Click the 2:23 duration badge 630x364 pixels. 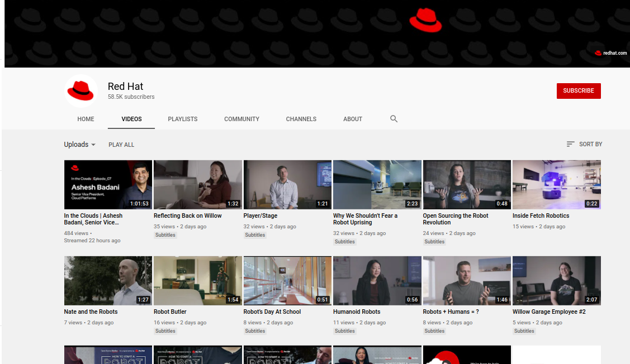[x=412, y=203]
